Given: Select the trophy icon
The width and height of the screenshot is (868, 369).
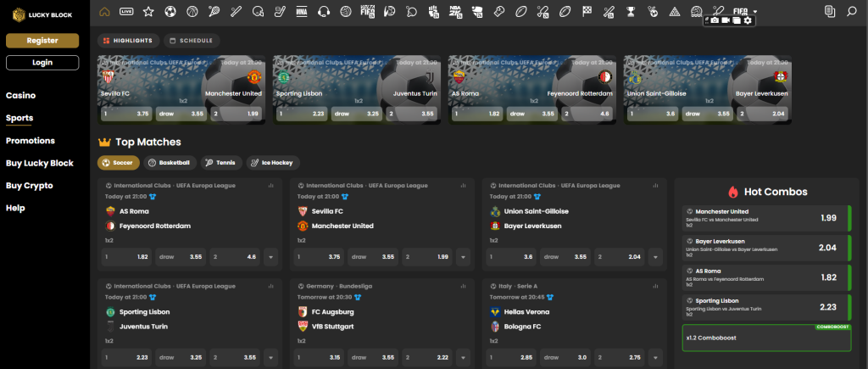Looking at the screenshot, I should [x=631, y=11].
